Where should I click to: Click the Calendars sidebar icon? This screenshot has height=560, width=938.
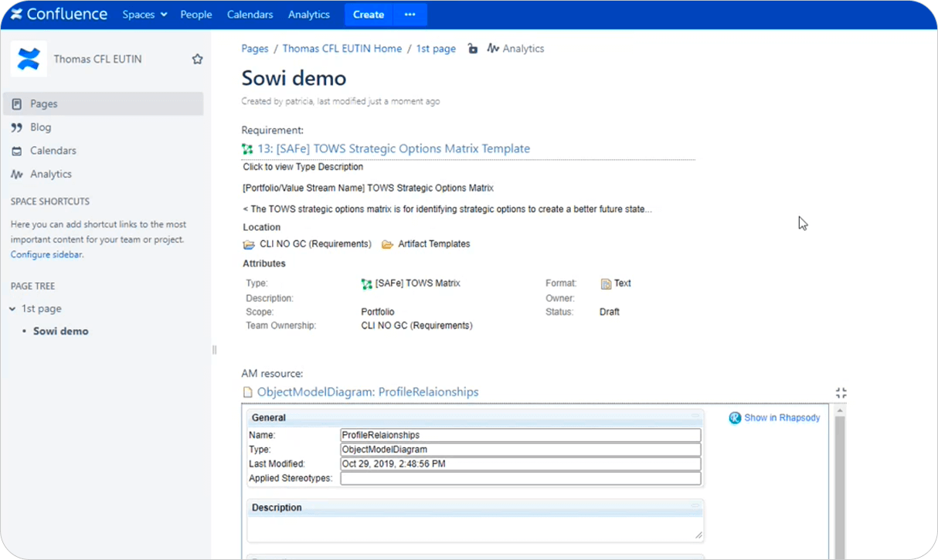16,151
